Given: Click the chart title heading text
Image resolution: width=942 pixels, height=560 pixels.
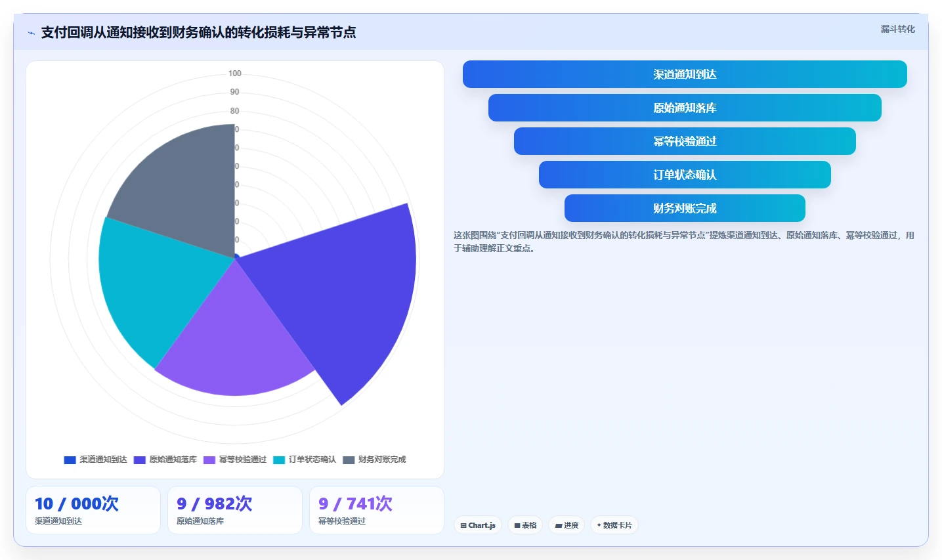Looking at the screenshot, I should tap(198, 32).
